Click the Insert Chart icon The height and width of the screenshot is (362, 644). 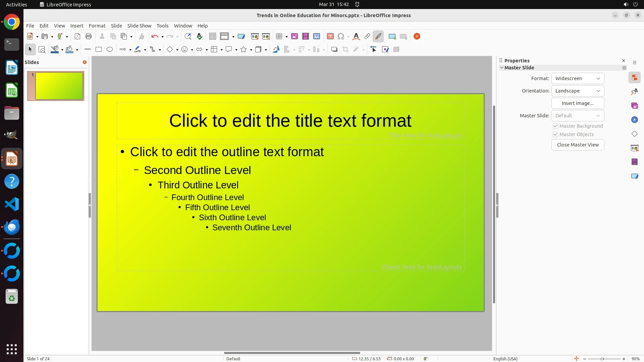pyautogui.click(x=316, y=37)
